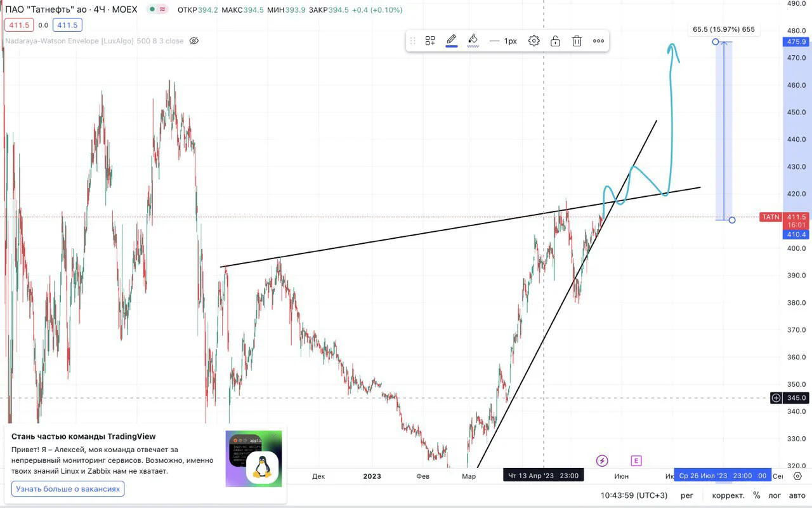Click the bottom handle of price range
The height and width of the screenshot is (508, 812).
pos(732,220)
